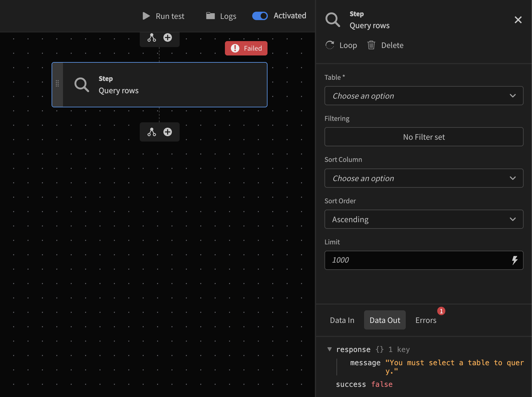532x397 pixels.
Task: Click the loop arrow icon
Action: [x=330, y=45]
